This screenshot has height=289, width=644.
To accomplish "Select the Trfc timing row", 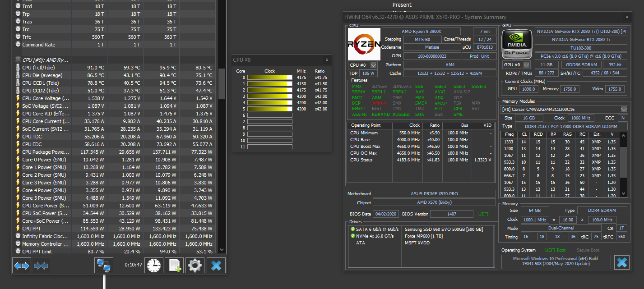I will [x=116, y=37].
